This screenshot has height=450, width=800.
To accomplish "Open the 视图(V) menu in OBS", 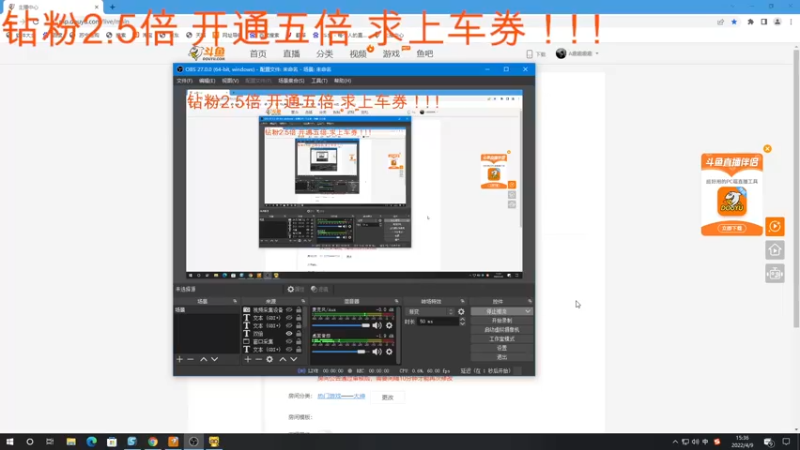I will (x=230, y=81).
